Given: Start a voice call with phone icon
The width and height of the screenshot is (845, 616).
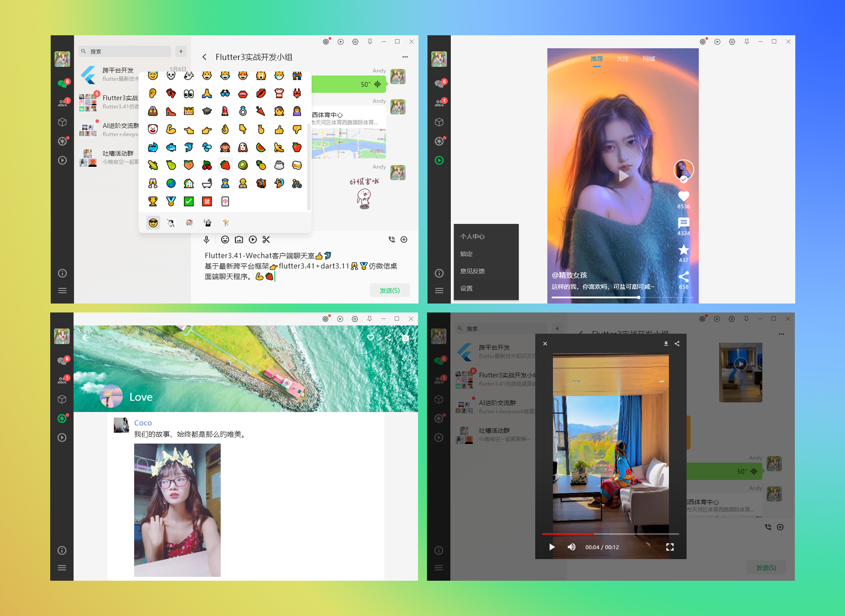Looking at the screenshot, I should pos(392,239).
